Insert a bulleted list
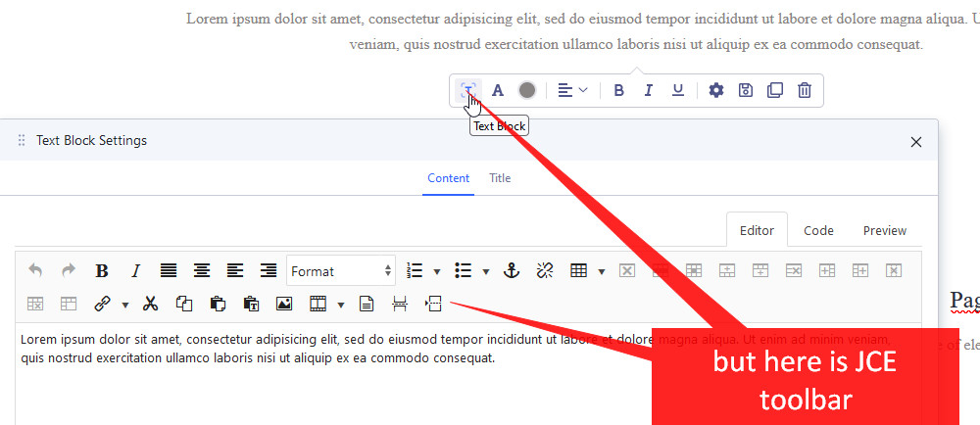The height and width of the screenshot is (425, 980). tap(464, 270)
